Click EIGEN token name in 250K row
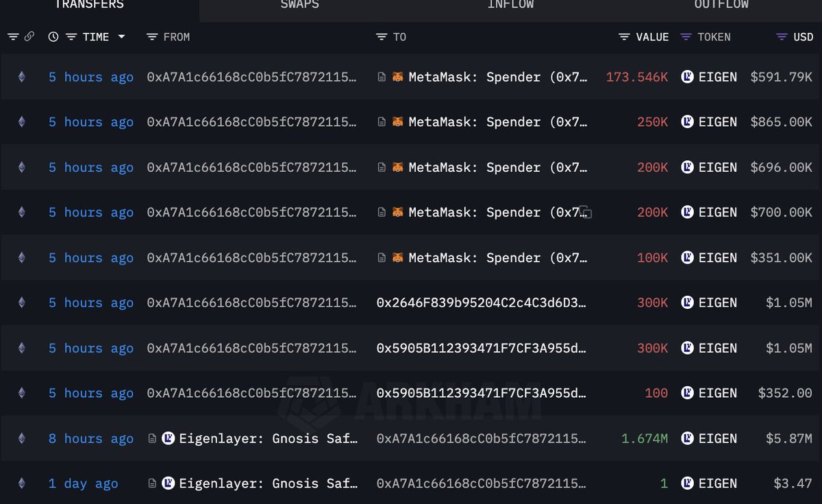Viewport: 822px width, 504px height. (718, 122)
